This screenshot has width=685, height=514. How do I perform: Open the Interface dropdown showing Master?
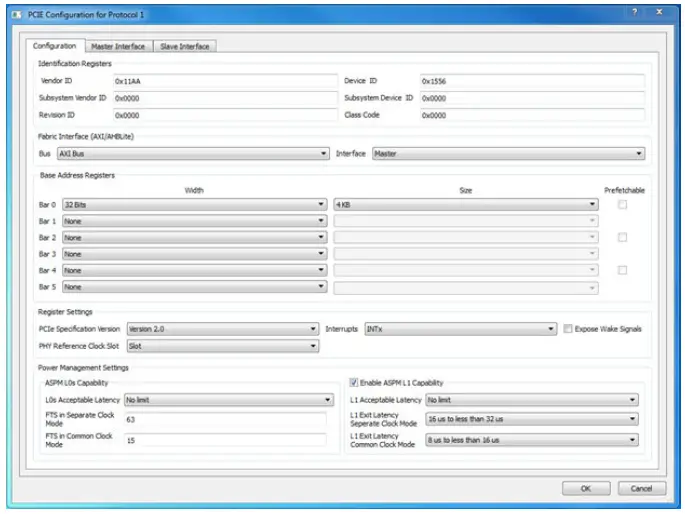tap(509, 154)
